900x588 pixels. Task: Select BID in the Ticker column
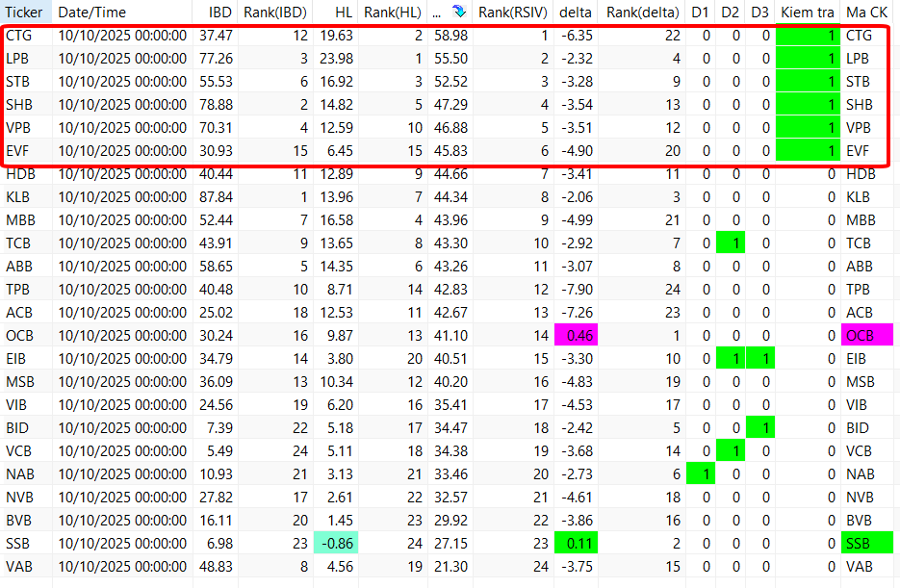[x=17, y=428]
